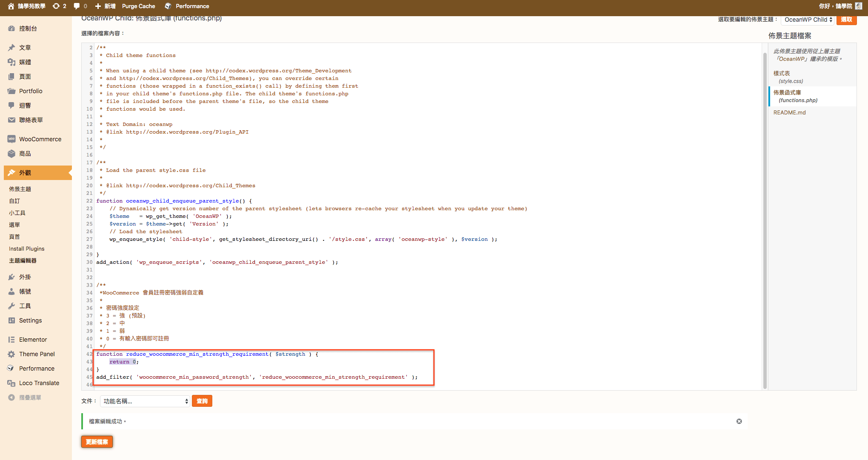Click the plus icon to add new
Screen dimensions: 868x460
pyautogui.click(x=98, y=6)
